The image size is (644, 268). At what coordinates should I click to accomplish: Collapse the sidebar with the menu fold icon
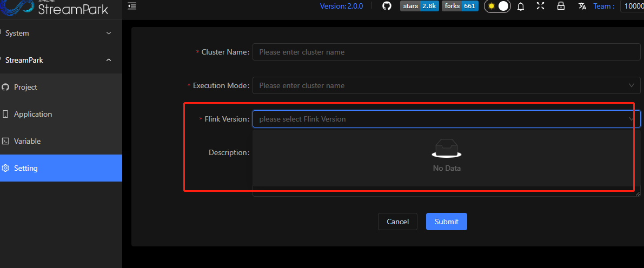132,6
